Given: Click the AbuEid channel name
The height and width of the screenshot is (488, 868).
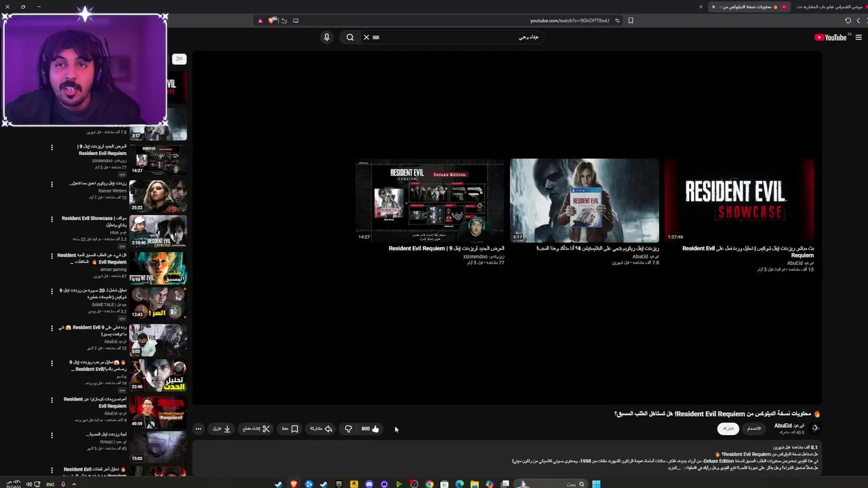Looking at the screenshot, I should [789, 426].
